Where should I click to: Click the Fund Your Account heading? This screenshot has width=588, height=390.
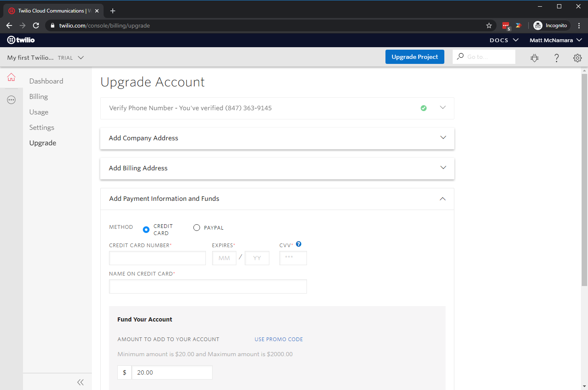point(144,319)
